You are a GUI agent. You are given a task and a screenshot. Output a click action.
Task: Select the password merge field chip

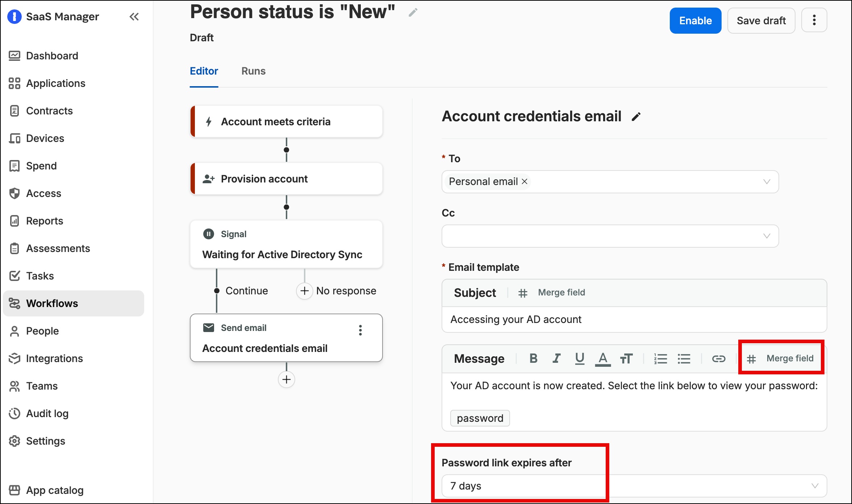480,418
